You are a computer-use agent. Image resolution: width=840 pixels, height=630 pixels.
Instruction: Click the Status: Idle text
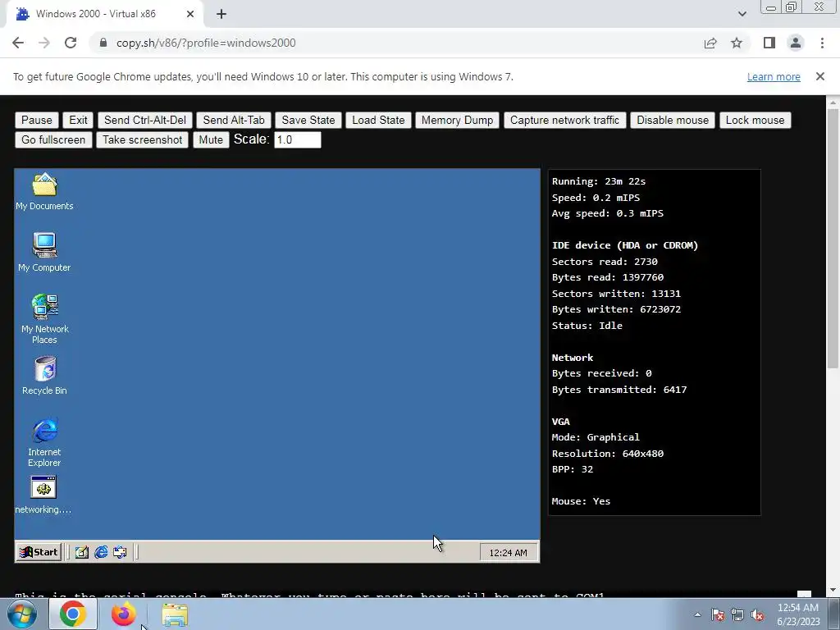587,326
